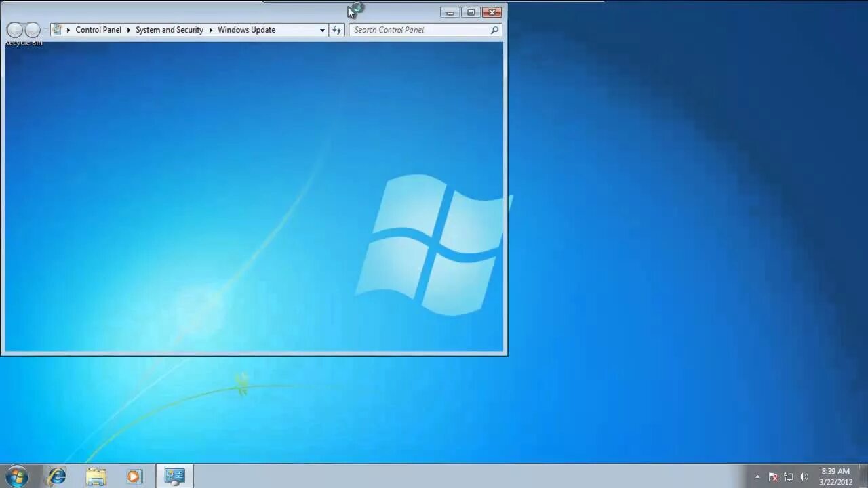Viewport: 868px width, 488px height.
Task: Minimize the Windows Update window
Action: [x=450, y=12]
